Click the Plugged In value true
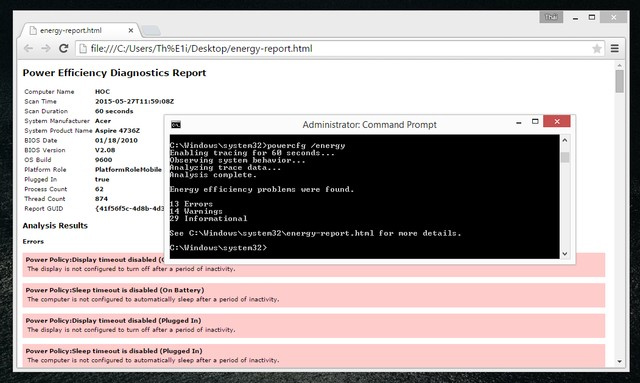 [x=102, y=179]
